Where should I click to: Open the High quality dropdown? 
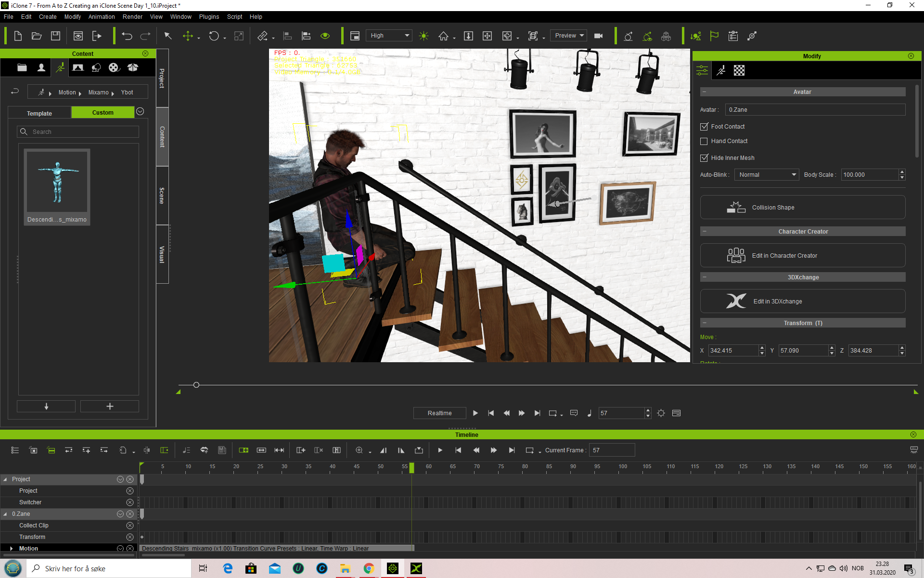389,36
